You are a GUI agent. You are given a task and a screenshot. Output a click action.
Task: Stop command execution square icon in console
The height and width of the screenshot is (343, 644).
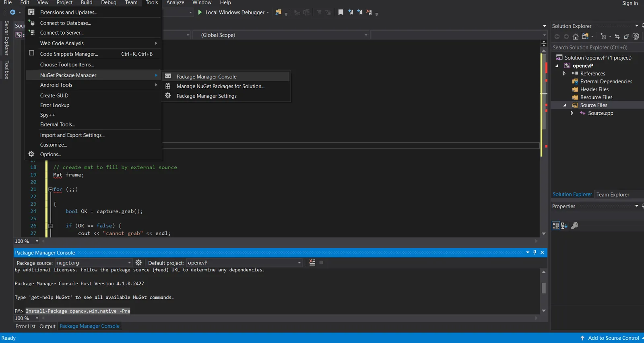(321, 262)
